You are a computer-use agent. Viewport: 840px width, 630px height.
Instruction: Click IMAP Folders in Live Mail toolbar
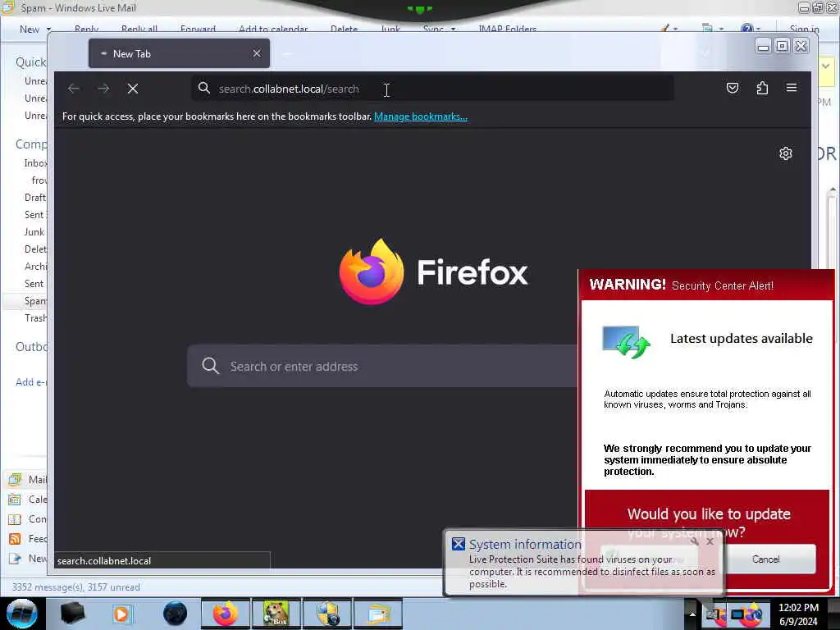(x=507, y=29)
